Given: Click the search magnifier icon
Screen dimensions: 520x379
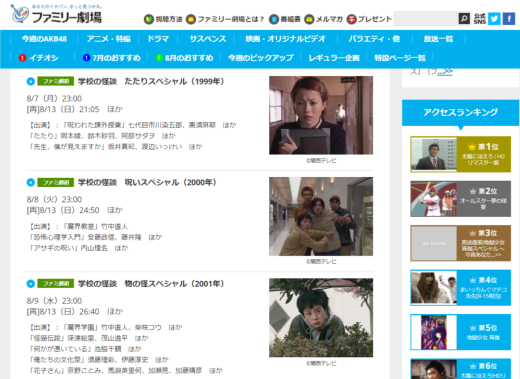Looking at the screenshot, I should tap(464, 19).
